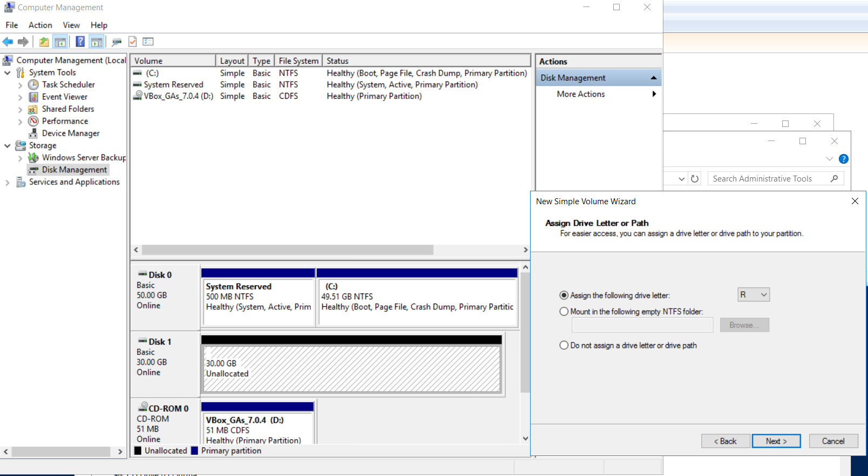Toggle Show/Hide Action Pane toolbar icon
868x476 pixels.
(97, 42)
